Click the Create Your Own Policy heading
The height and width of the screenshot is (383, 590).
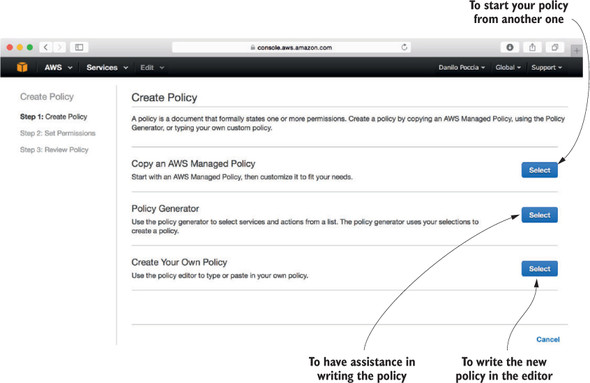click(179, 262)
